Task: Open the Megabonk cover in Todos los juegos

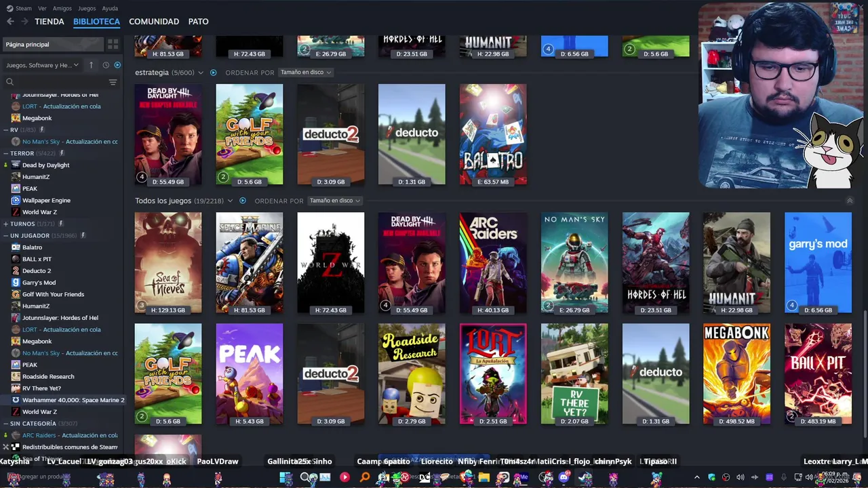Action: [736, 373]
